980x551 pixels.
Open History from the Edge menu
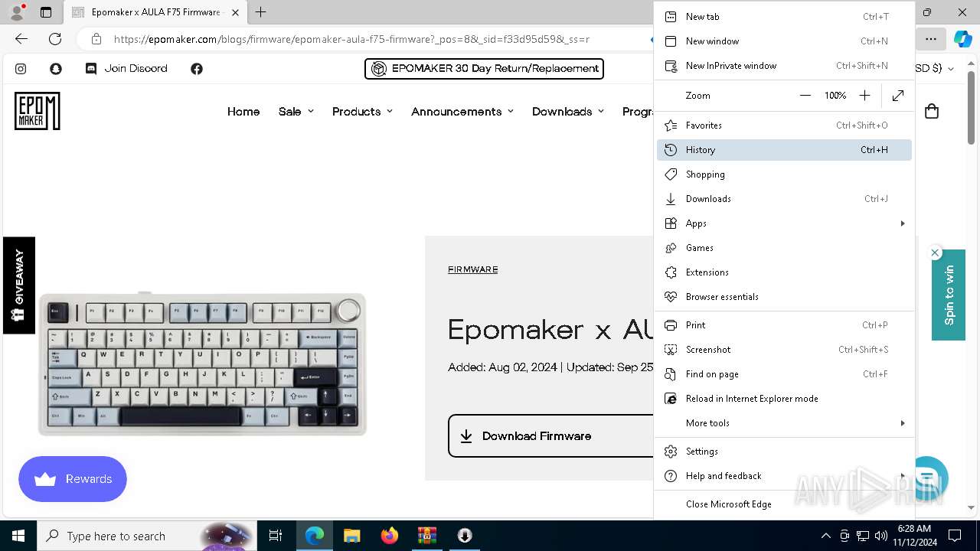pos(784,150)
